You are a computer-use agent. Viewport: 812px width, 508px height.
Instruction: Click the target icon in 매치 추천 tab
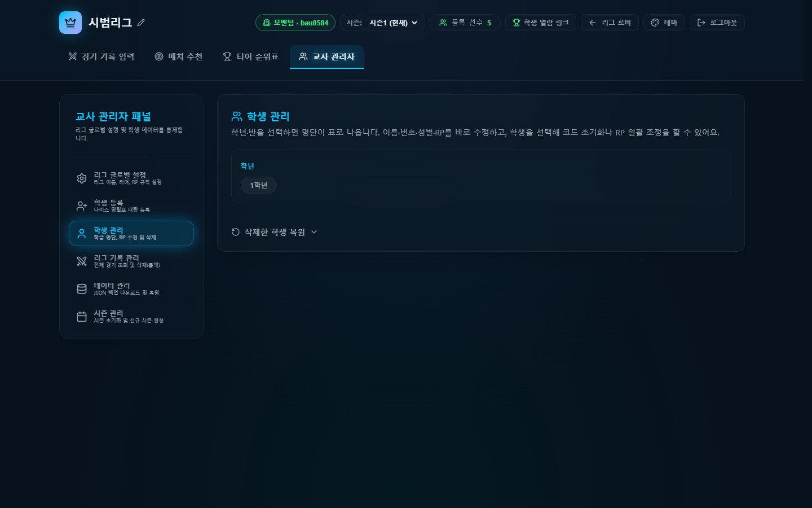(159, 56)
